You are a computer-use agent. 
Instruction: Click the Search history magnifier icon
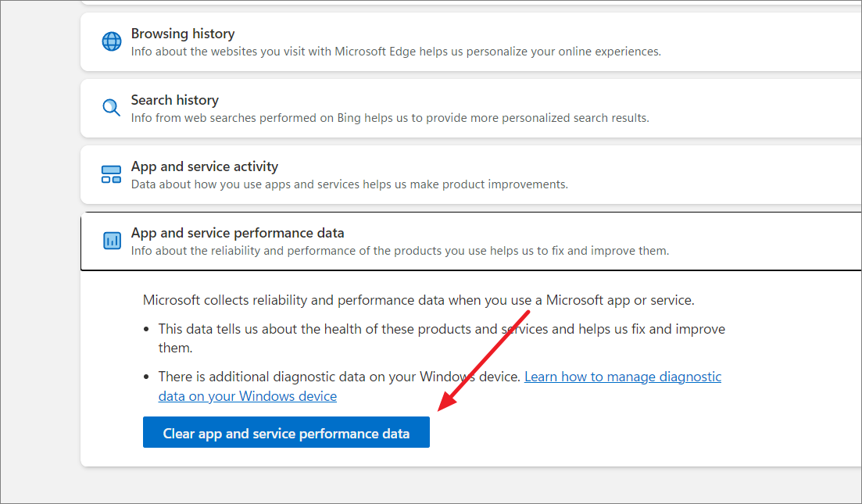(112, 108)
